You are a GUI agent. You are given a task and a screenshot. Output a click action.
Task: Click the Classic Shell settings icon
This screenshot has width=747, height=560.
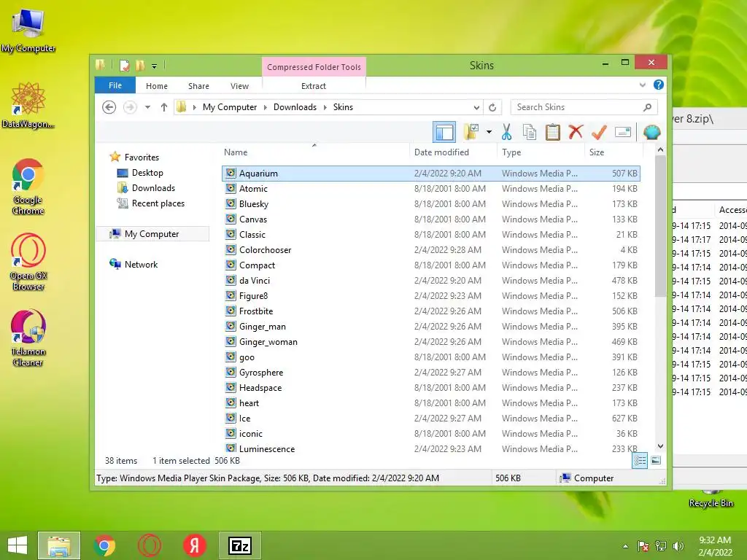[x=651, y=132]
